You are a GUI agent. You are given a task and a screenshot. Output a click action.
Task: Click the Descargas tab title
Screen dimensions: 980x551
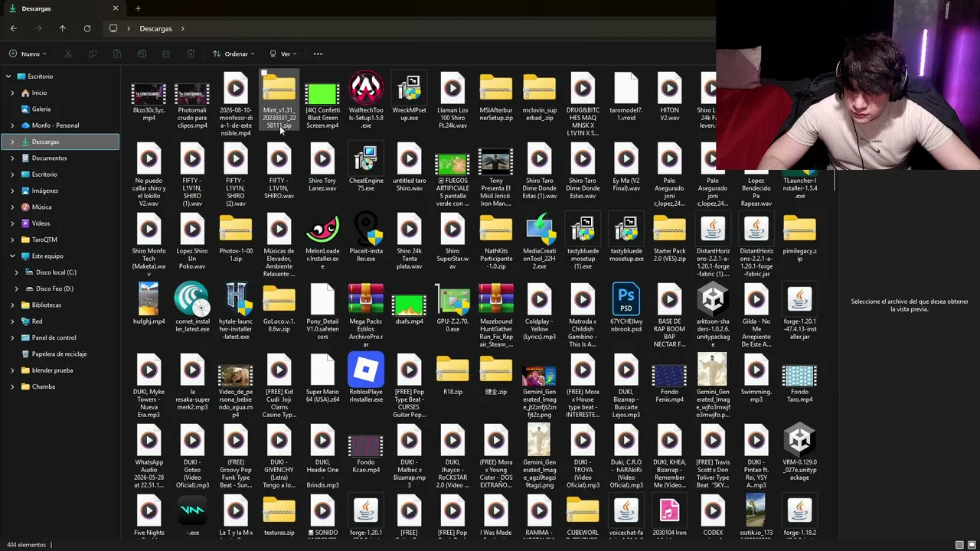(x=36, y=8)
